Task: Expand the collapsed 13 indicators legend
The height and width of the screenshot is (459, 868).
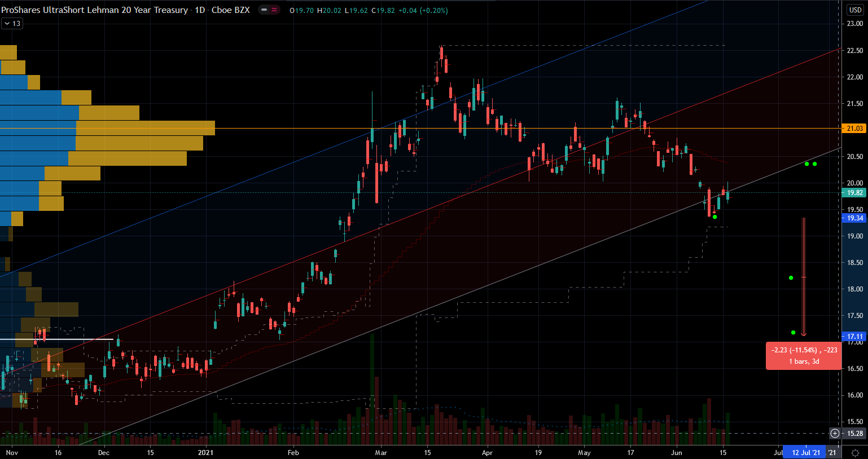Action: [12, 24]
